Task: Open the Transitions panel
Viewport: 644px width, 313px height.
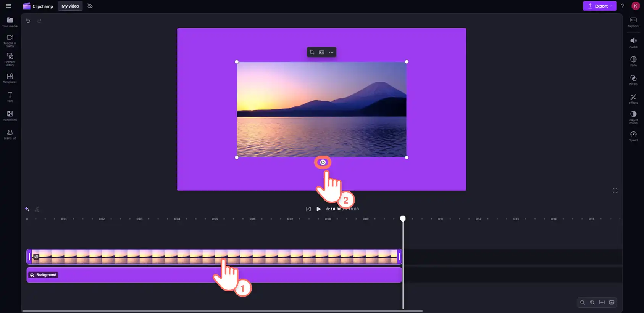Action: pos(10,116)
